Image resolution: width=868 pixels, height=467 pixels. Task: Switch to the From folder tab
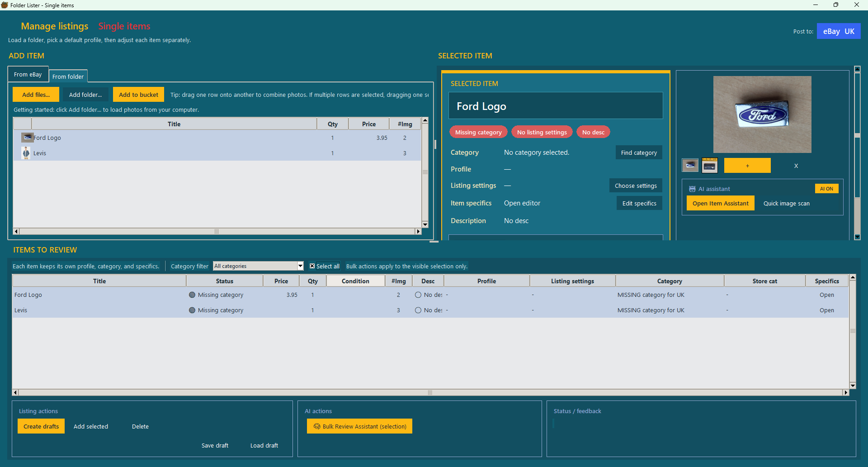pyautogui.click(x=68, y=76)
